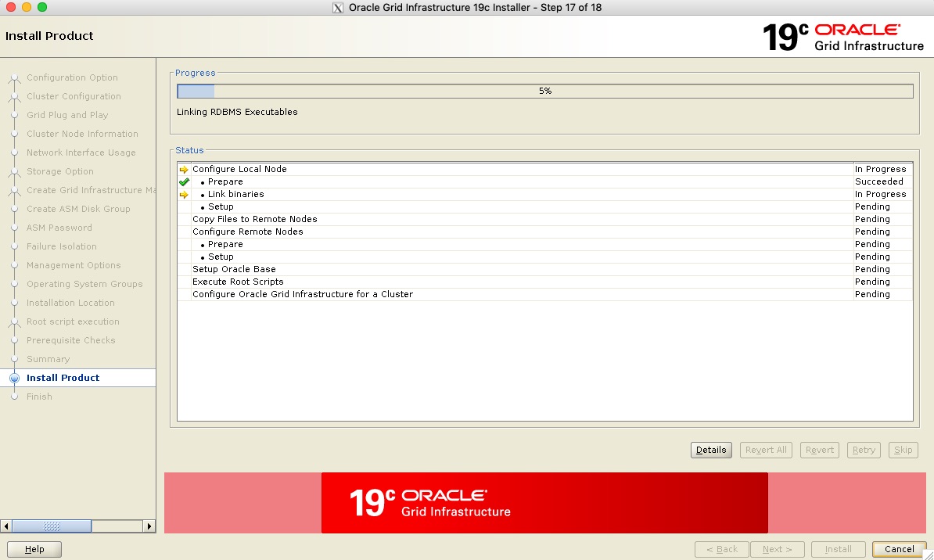Select the Summary step

pyautogui.click(x=48, y=359)
